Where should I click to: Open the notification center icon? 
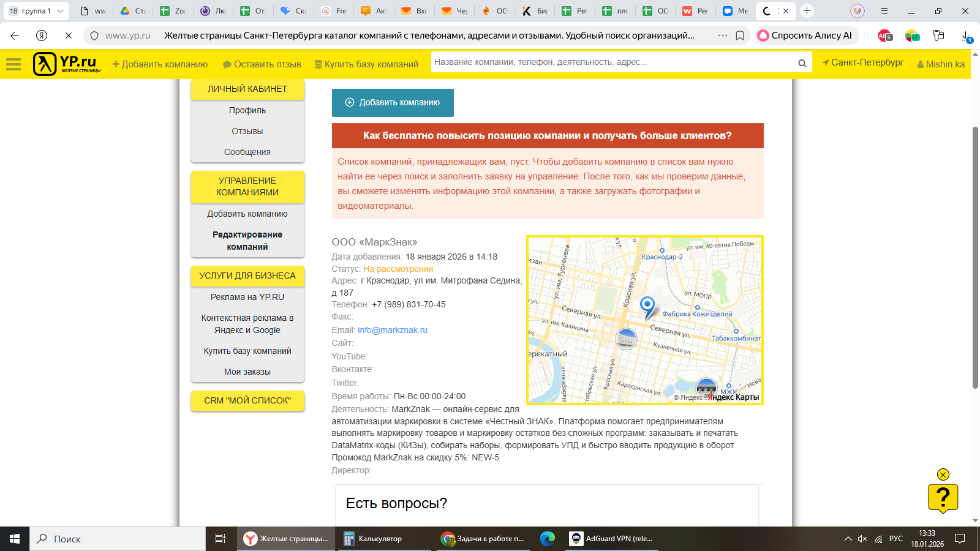960,539
